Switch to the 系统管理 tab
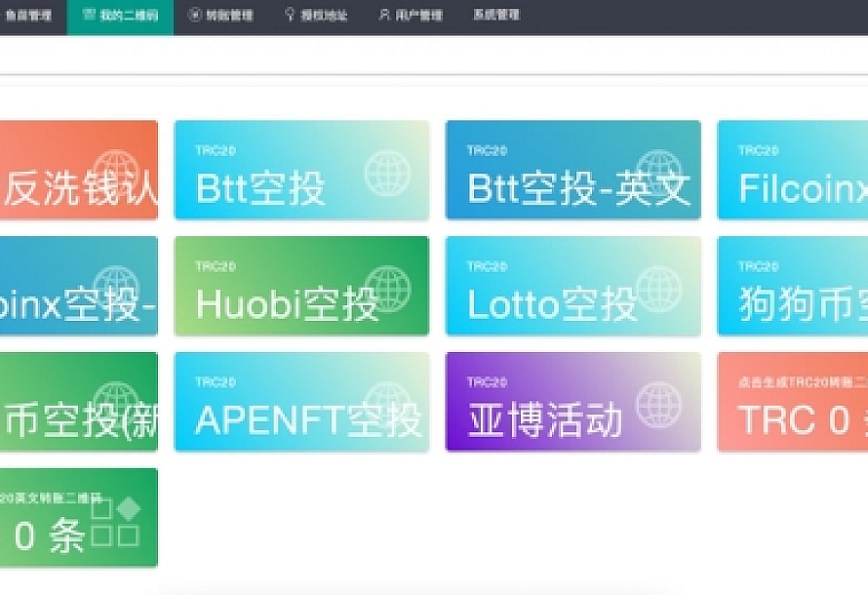The height and width of the screenshot is (595, 868). tap(495, 15)
